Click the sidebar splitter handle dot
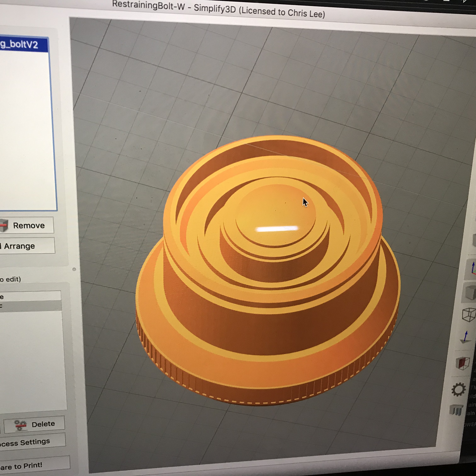 [74, 269]
